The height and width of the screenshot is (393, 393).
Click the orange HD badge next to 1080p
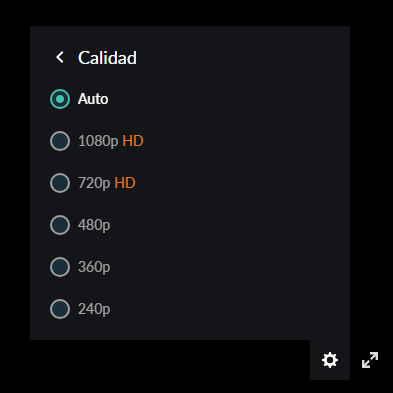click(133, 141)
